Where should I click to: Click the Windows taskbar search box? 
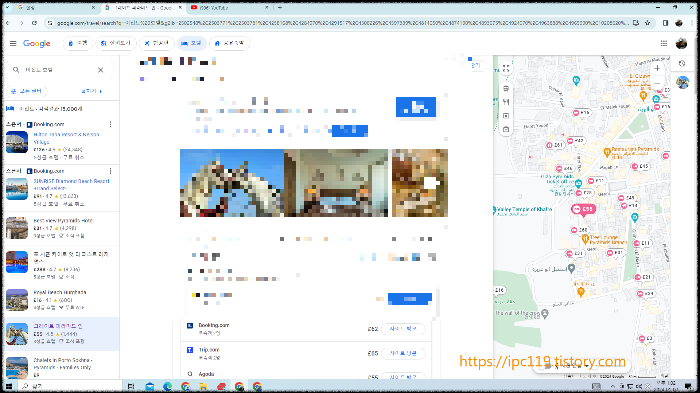coord(69,386)
